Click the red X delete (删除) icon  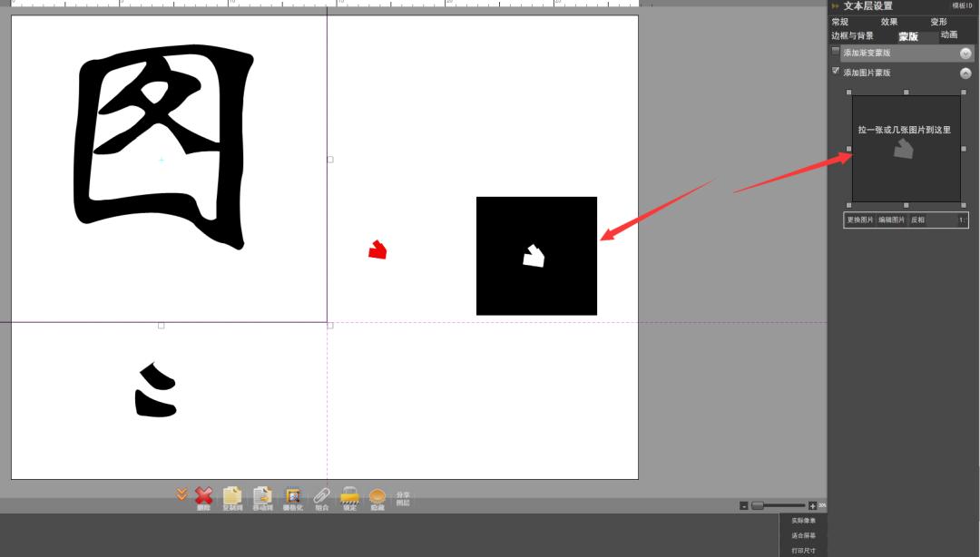pyautogui.click(x=204, y=495)
